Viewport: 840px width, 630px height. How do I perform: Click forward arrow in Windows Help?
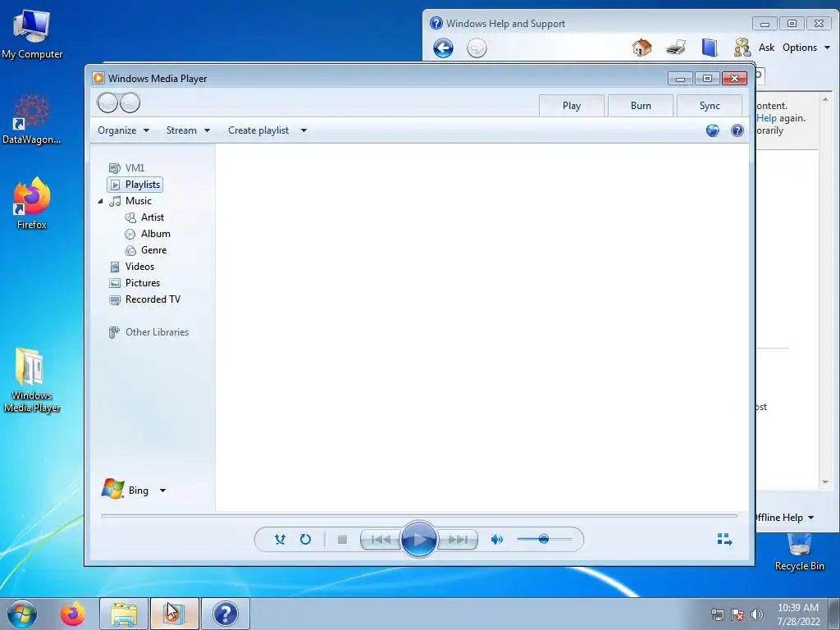point(477,48)
